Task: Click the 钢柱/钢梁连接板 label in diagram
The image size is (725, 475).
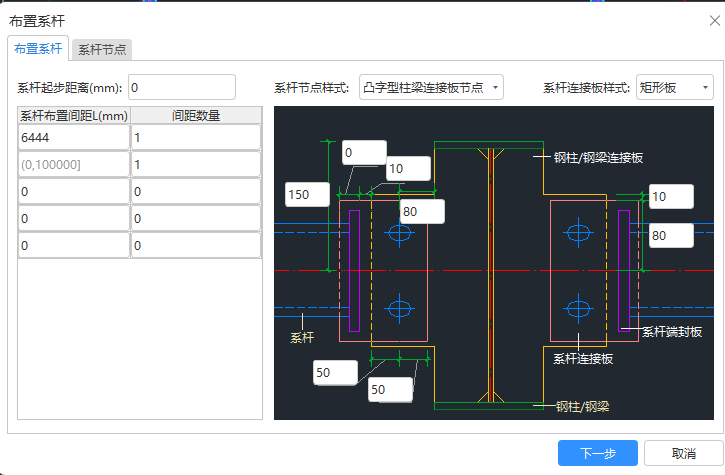Action: click(x=598, y=158)
